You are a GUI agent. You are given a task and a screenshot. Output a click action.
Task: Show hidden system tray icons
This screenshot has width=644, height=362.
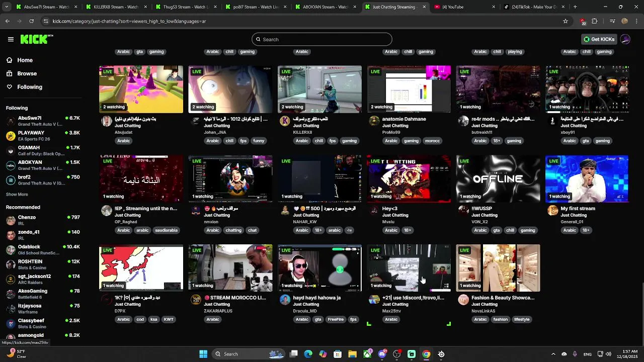pos(553,354)
